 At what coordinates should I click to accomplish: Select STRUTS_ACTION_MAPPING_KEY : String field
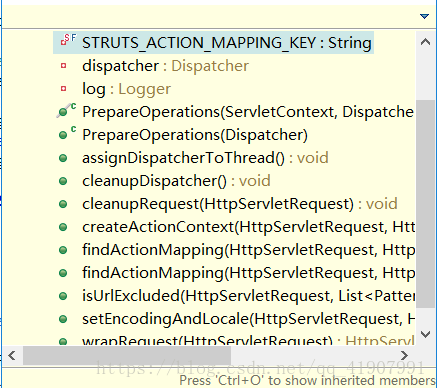227,43
